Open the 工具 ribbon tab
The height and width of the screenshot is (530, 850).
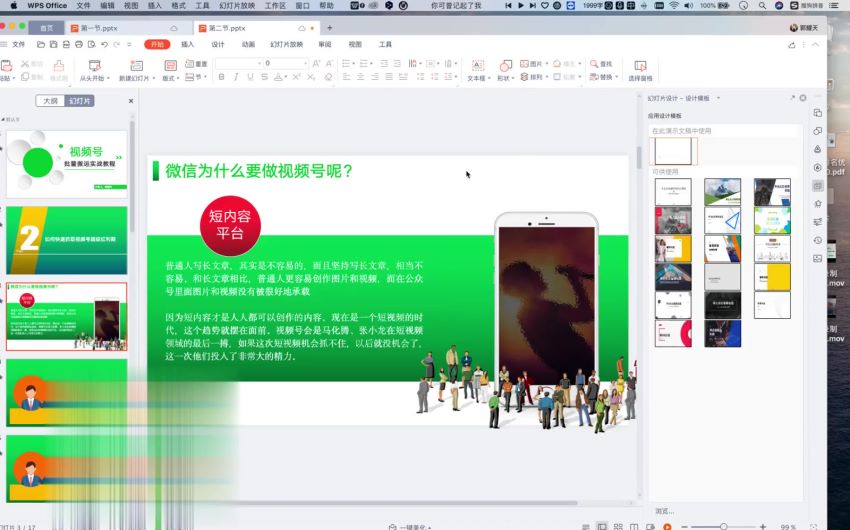click(x=385, y=44)
